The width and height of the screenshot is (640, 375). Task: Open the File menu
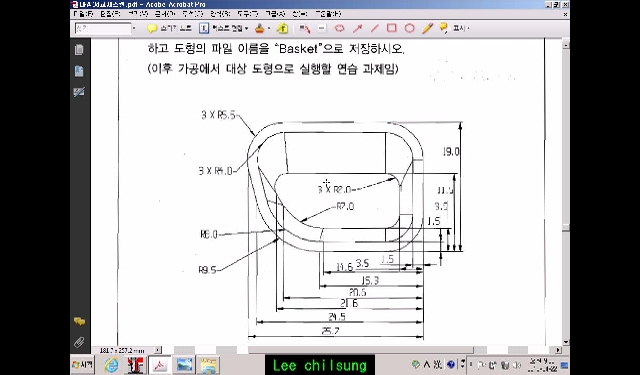pyautogui.click(x=84, y=14)
